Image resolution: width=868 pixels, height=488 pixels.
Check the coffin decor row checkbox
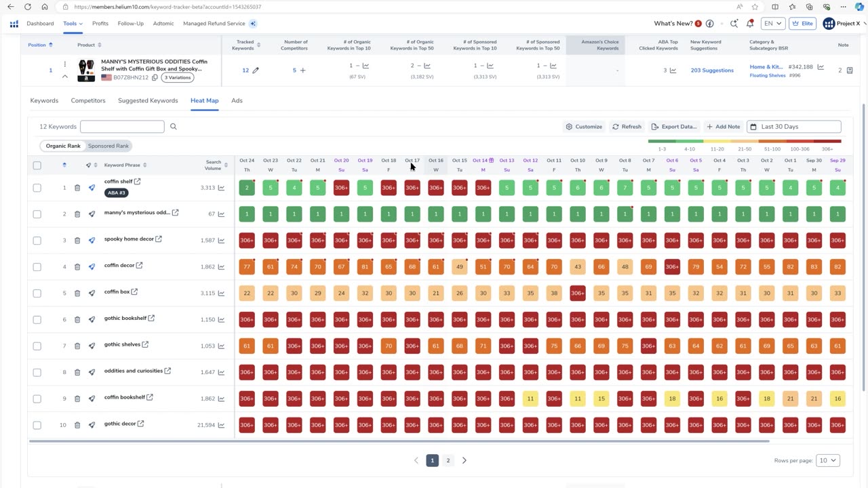click(x=37, y=267)
